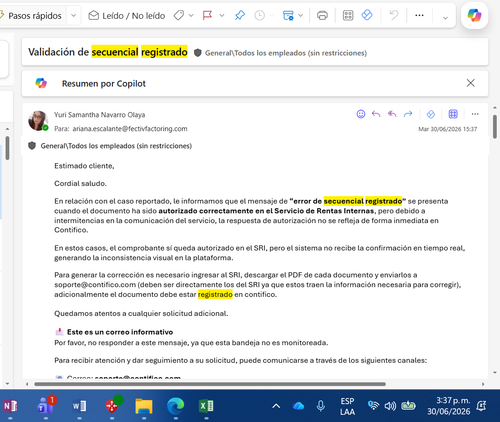The image size is (500, 422).
Task: Expand the categorize tag dropdown
Action: (191, 15)
